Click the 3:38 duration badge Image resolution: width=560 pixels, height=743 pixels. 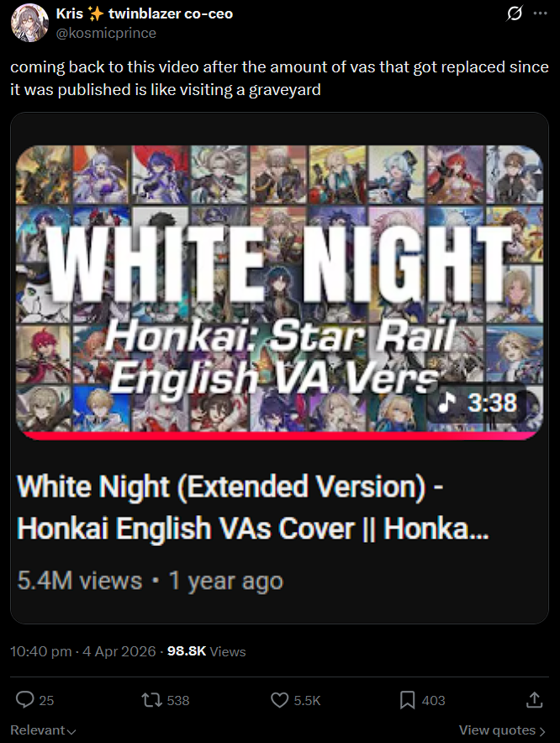[477, 403]
